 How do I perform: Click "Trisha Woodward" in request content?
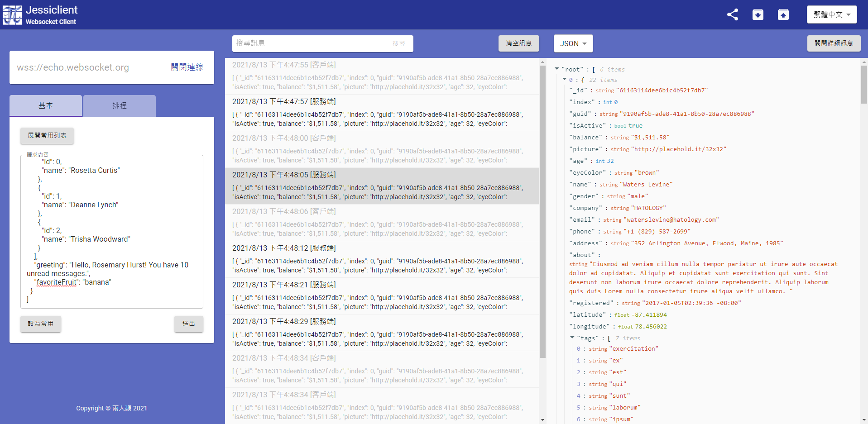tap(99, 239)
